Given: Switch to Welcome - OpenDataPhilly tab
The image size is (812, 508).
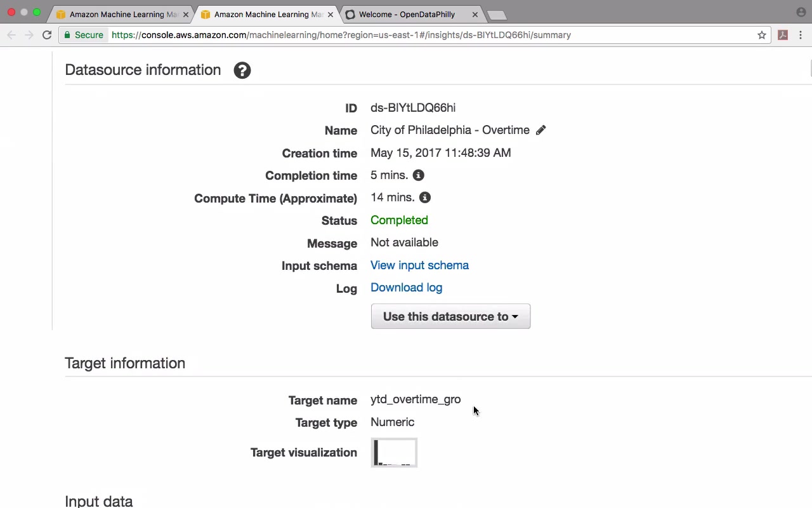Looking at the screenshot, I should pyautogui.click(x=407, y=14).
